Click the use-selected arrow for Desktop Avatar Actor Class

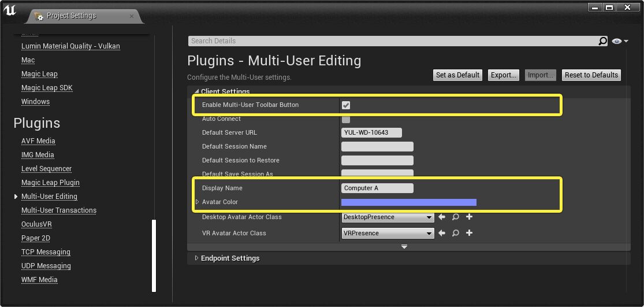442,217
